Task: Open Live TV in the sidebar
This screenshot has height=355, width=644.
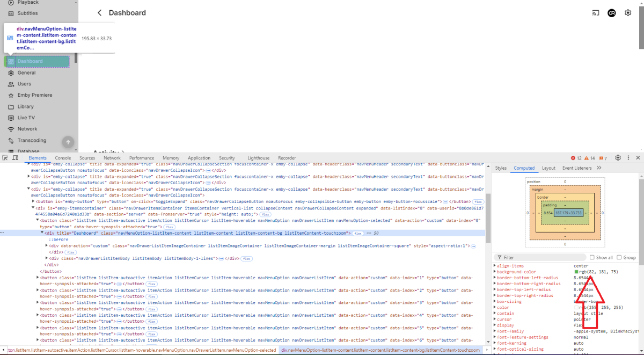Action: [x=36, y=118]
